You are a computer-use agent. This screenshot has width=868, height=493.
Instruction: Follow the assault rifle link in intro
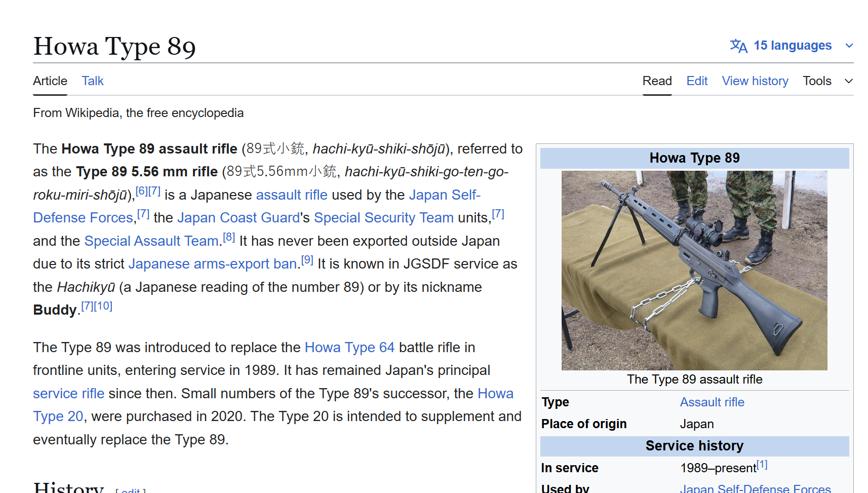click(292, 195)
